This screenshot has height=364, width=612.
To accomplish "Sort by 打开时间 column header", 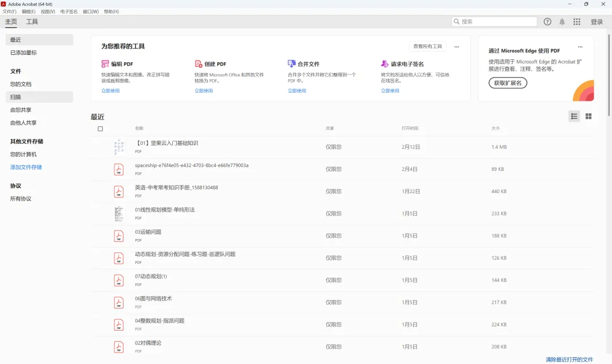I will tap(410, 128).
